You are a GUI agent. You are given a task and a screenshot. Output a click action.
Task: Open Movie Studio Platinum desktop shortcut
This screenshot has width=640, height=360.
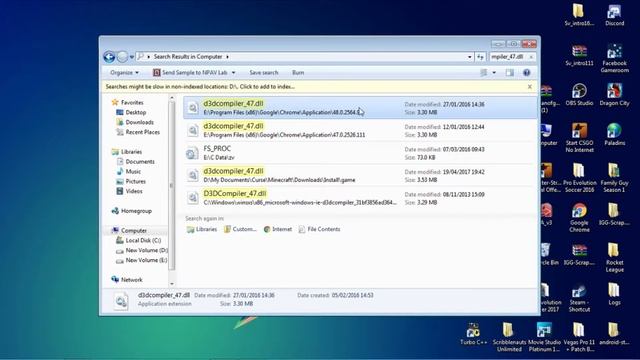point(544,337)
